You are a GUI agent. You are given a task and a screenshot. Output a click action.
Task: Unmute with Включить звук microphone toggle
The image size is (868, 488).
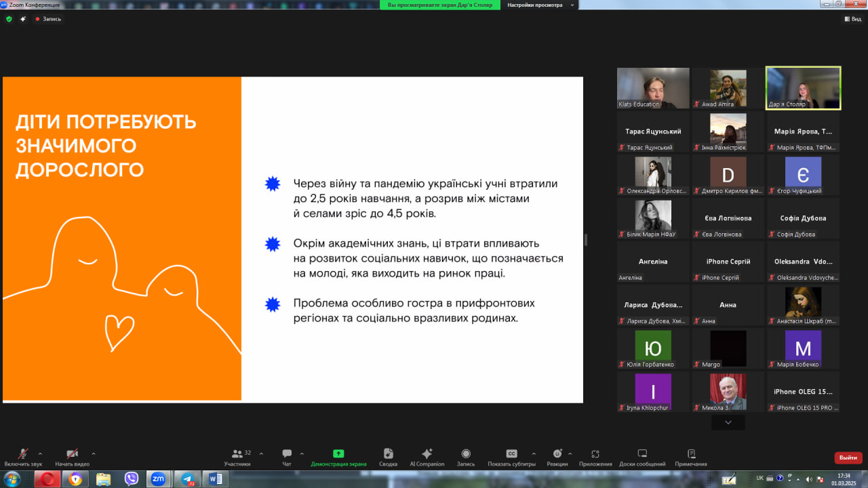23,457
